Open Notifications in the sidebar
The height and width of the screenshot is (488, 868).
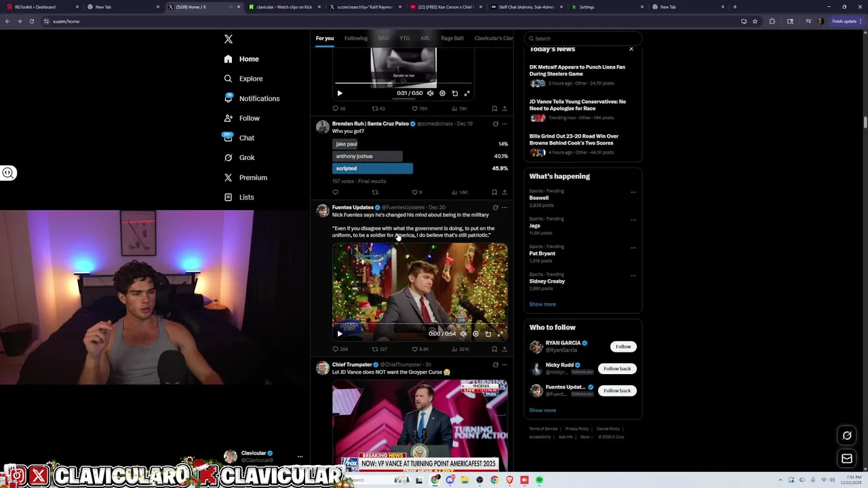252,98
